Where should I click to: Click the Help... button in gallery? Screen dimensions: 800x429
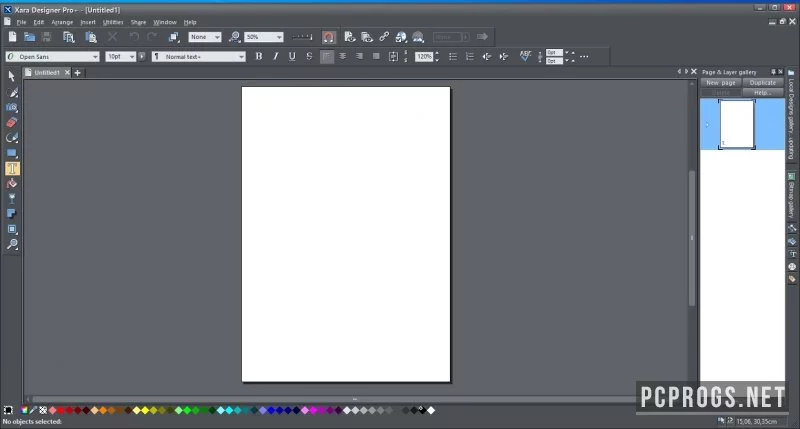(763, 92)
